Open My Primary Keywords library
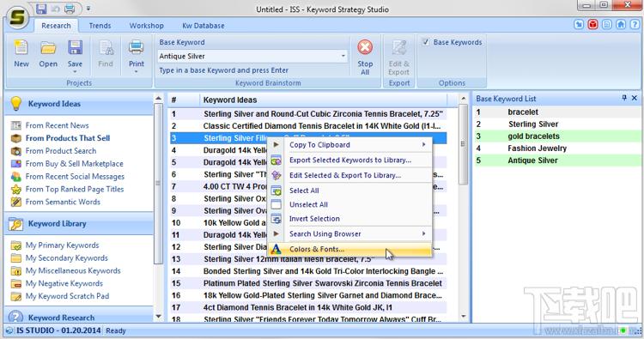Screen dimensions: 644x339 coord(62,245)
